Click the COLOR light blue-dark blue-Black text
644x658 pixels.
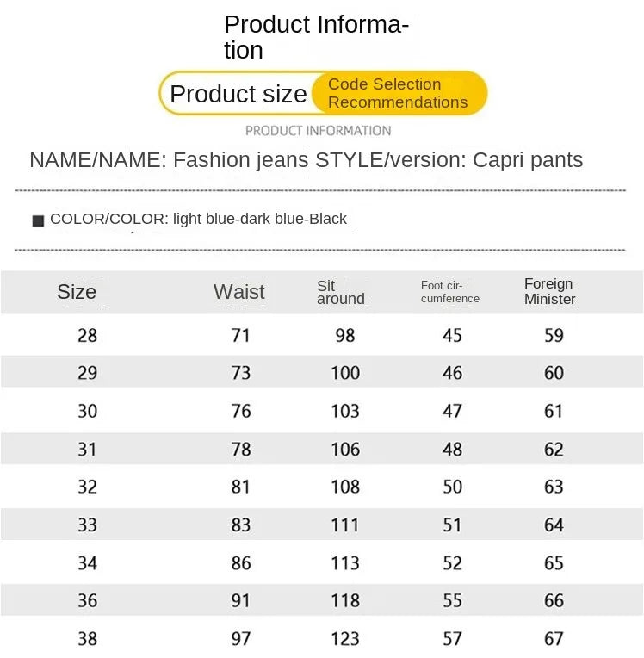(198, 219)
